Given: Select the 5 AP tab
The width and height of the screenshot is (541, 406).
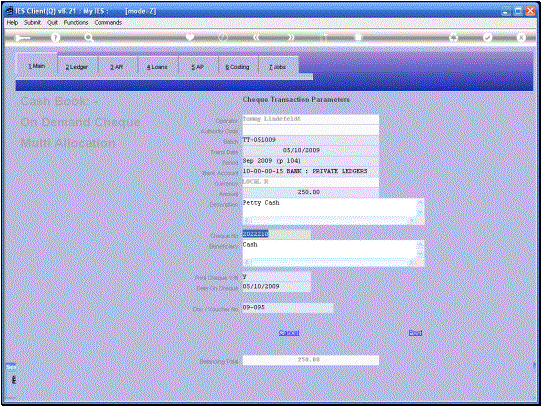Looking at the screenshot, I should tap(198, 67).
